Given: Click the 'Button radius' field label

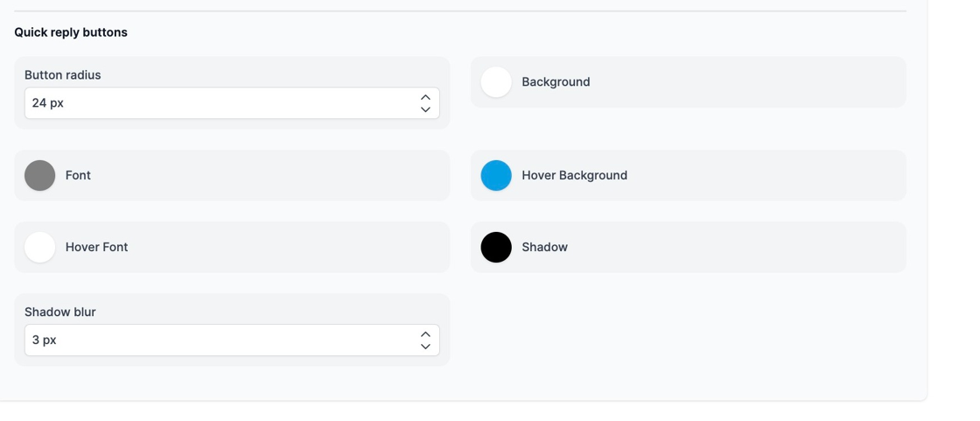Looking at the screenshot, I should tap(63, 75).
